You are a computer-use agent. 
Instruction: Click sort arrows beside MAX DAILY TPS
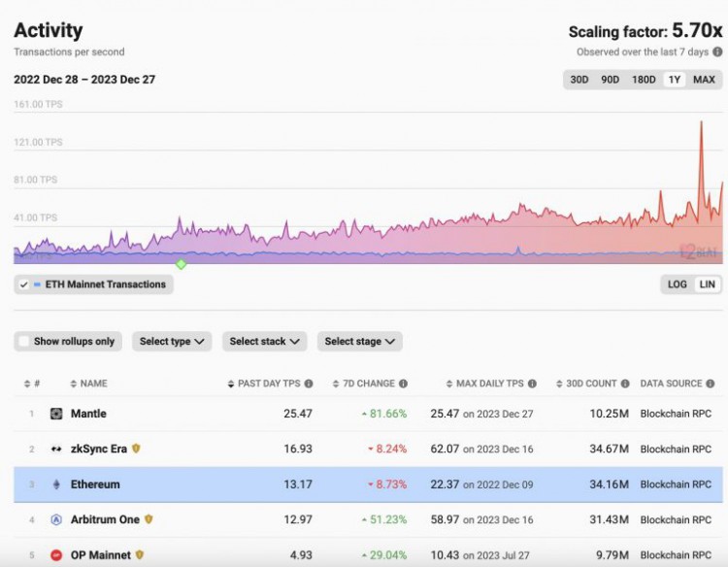point(449,384)
